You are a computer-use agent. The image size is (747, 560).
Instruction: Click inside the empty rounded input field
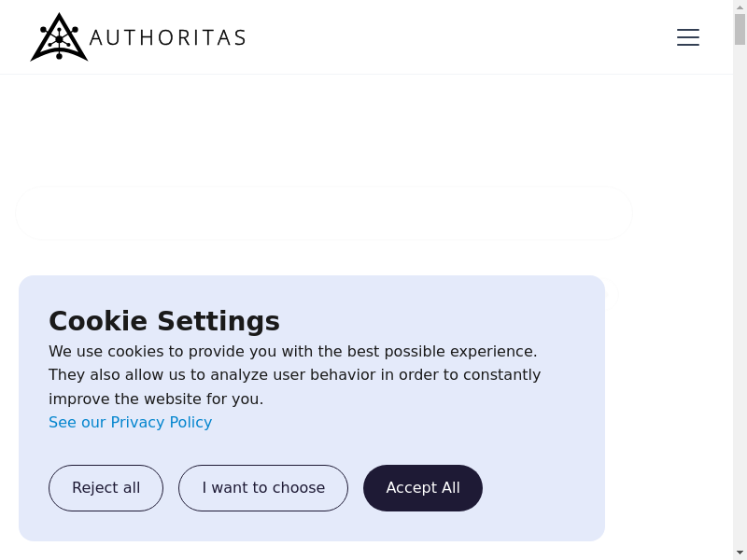point(324,213)
